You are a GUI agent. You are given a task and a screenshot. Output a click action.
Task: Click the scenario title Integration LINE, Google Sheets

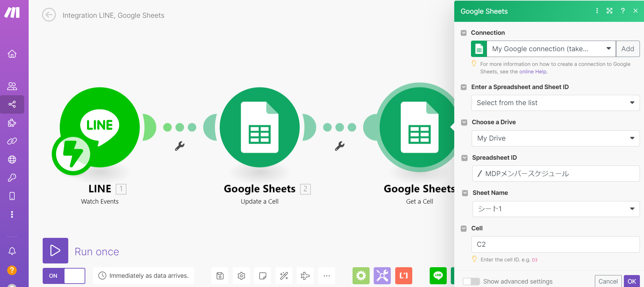point(113,15)
